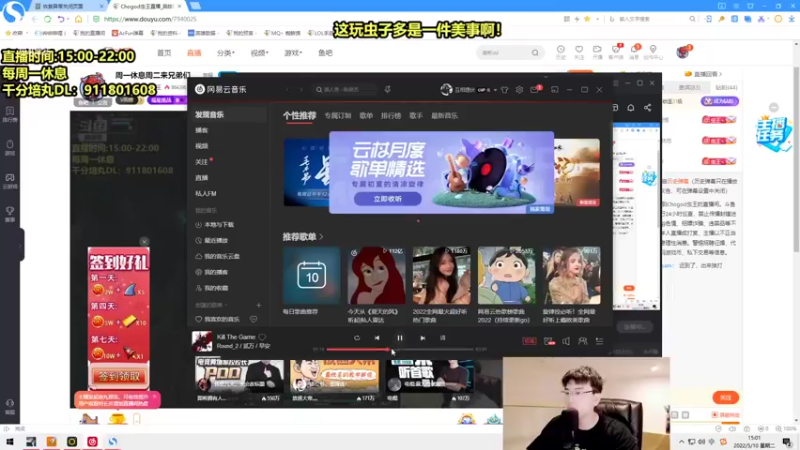Screen dimensions: 800x450
Task: Open Douyu watch history clock icon
Action: (x=561, y=52)
